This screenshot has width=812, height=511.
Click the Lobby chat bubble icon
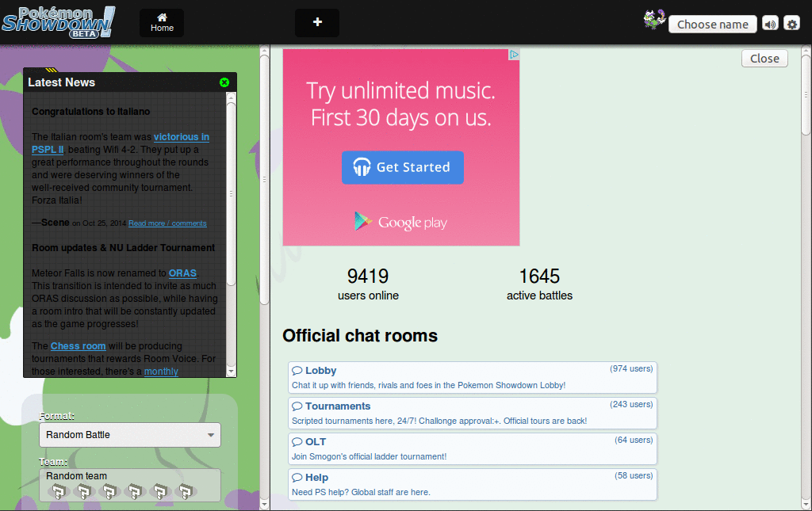297,371
